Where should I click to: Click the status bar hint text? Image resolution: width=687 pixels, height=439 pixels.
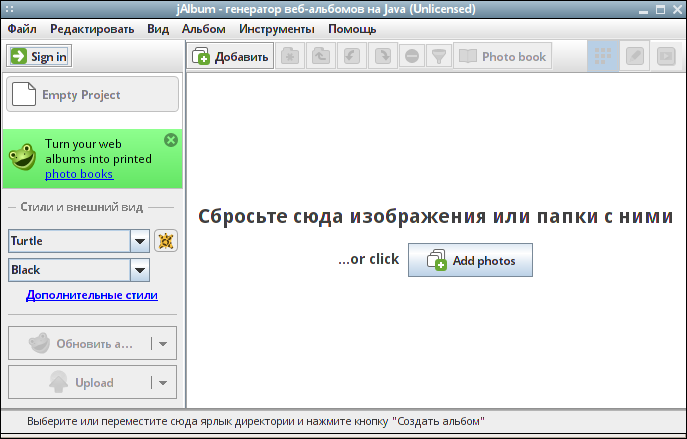(256, 421)
